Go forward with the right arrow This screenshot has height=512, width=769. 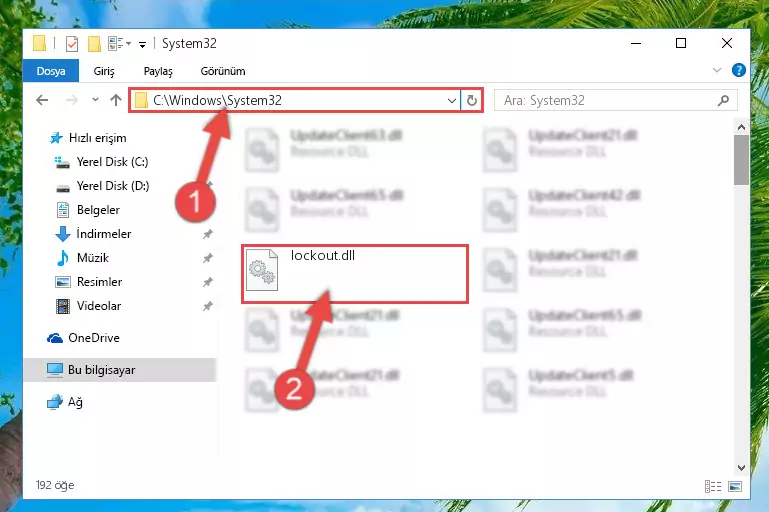pyautogui.click(x=72, y=101)
